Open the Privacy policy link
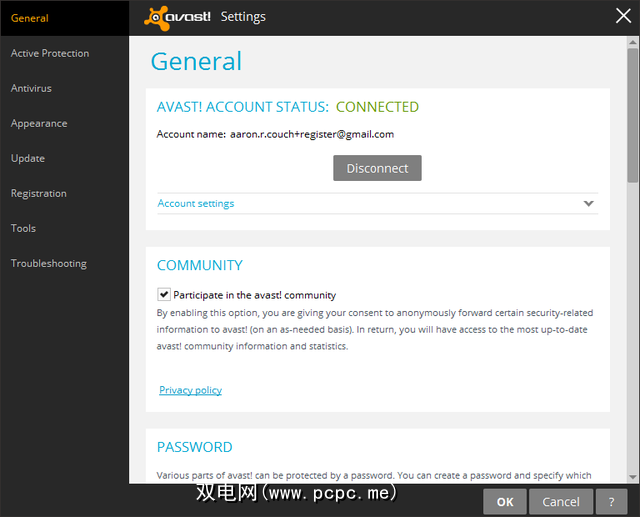This screenshot has height=517, width=640. click(190, 390)
